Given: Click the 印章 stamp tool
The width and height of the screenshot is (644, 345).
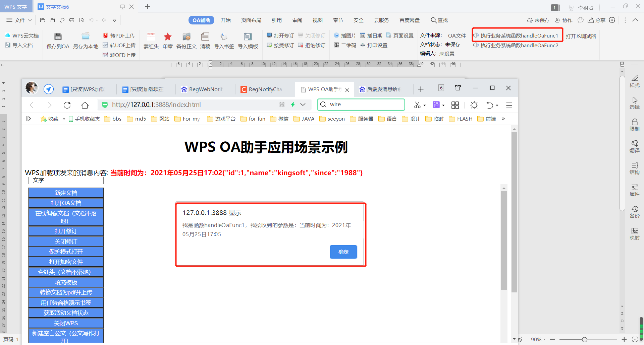Looking at the screenshot, I should 167,40.
